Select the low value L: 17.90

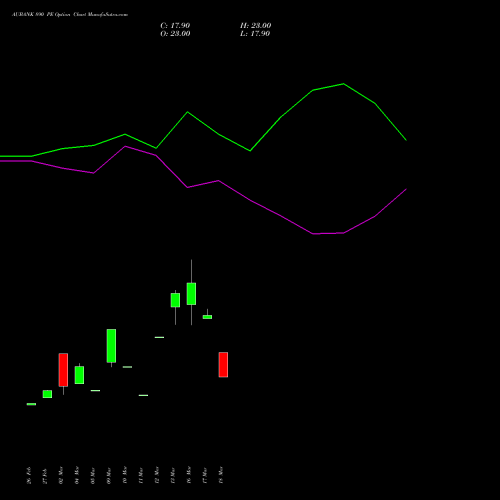(x=255, y=34)
